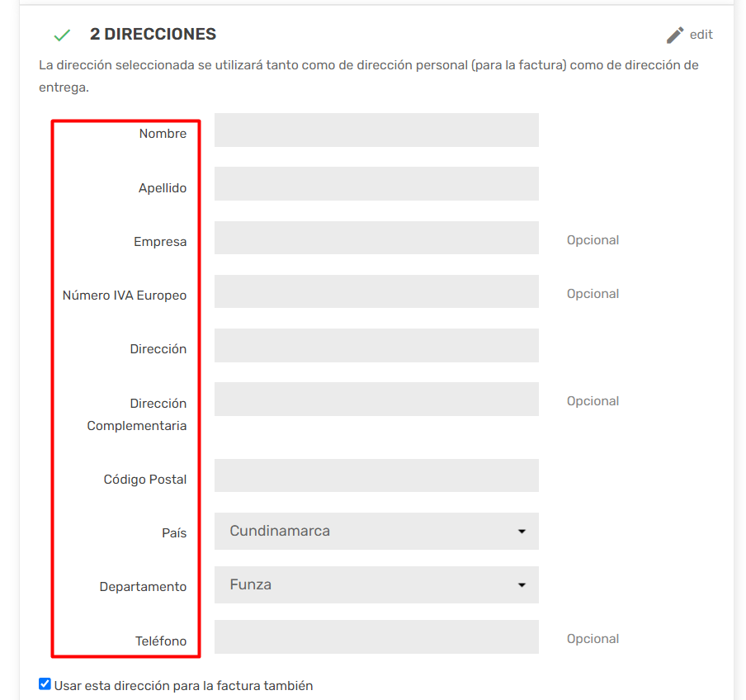The image size is (746, 700).
Task: Click the Teléfono field label
Action: click(161, 641)
